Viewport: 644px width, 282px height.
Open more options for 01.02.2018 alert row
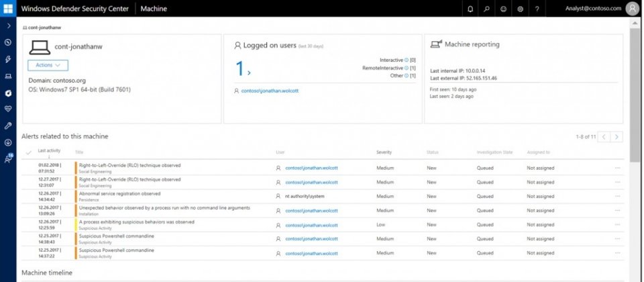pos(618,168)
